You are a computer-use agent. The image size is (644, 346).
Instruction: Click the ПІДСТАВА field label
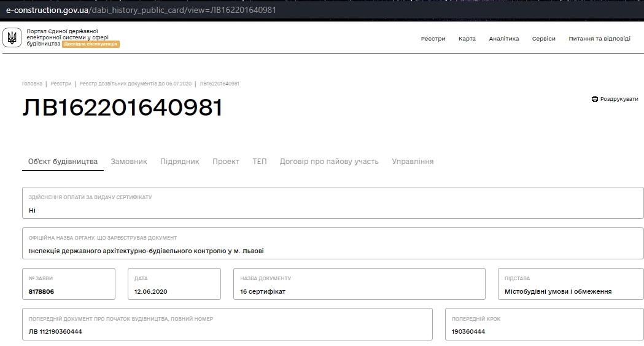[517, 278]
